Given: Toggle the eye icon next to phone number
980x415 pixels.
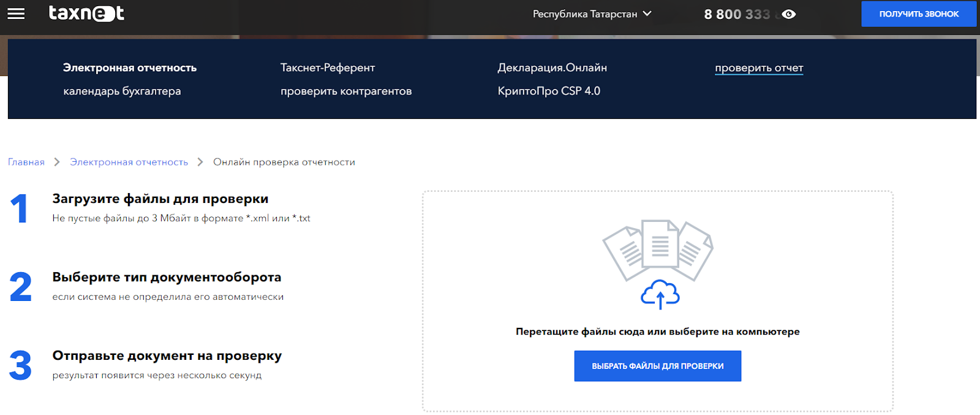Looking at the screenshot, I should point(789,14).
